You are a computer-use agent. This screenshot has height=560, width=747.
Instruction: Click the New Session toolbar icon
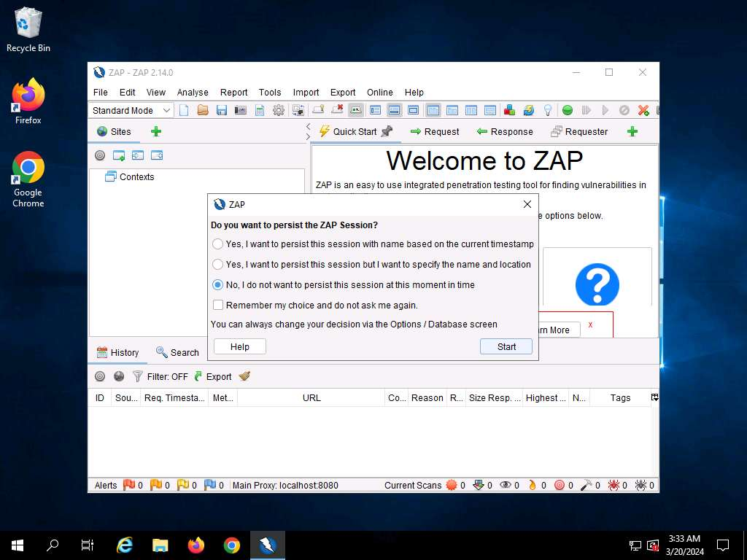(184, 110)
